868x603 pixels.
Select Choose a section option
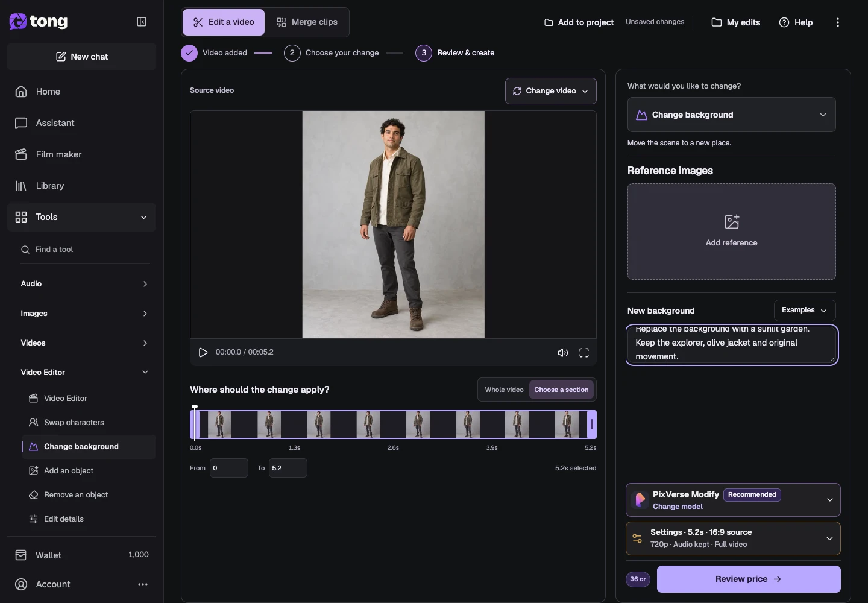(561, 390)
